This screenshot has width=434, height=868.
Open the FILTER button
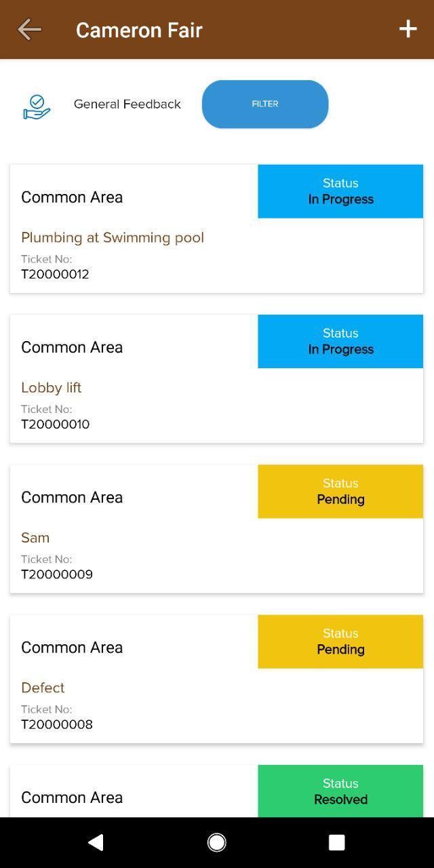(x=265, y=104)
